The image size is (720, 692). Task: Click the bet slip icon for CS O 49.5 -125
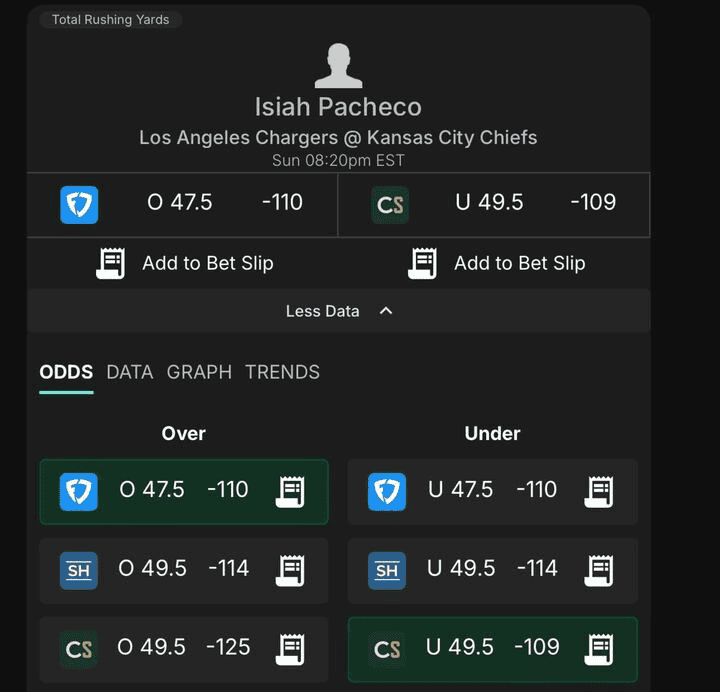[290, 648]
